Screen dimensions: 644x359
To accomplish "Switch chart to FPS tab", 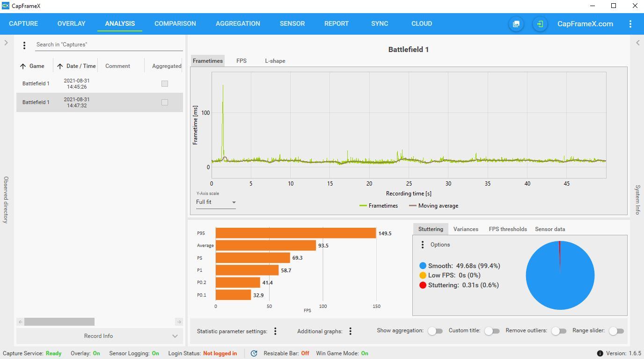I will point(241,61).
